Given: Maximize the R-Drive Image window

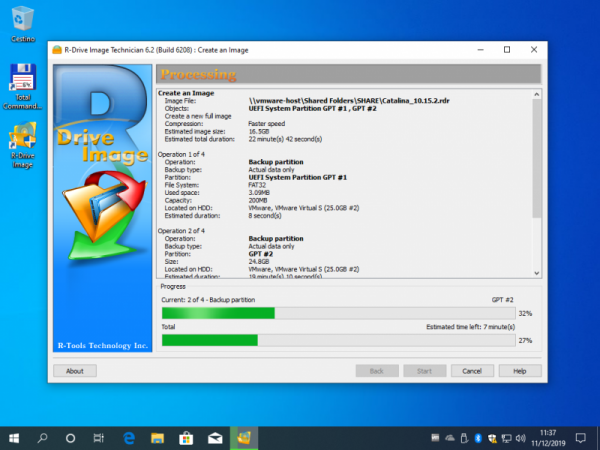Looking at the screenshot, I should coord(507,50).
